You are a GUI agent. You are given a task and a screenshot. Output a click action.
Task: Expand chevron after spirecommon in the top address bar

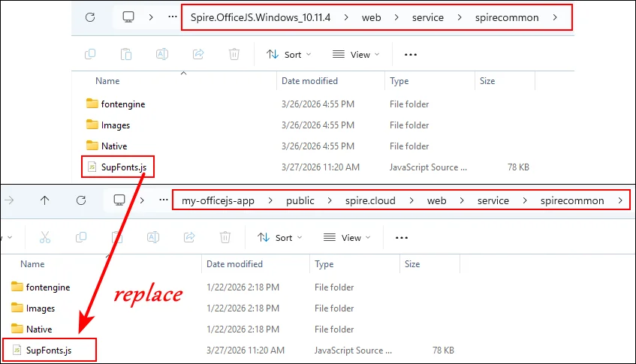(x=555, y=17)
